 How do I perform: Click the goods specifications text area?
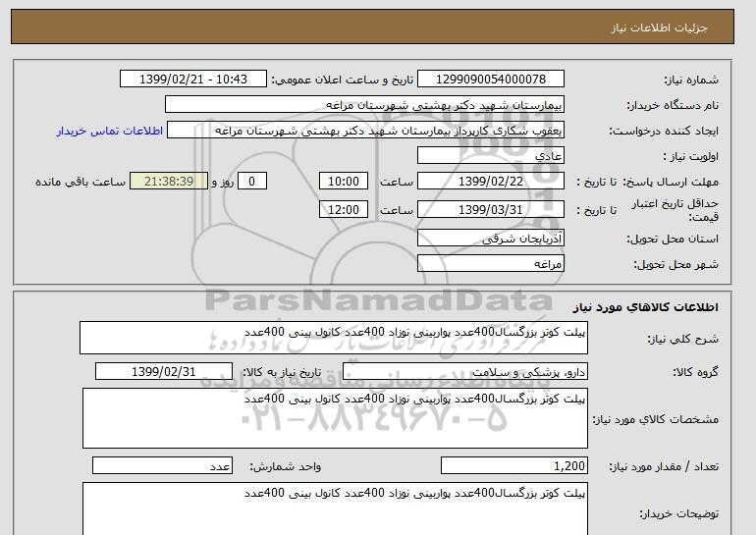(x=335, y=418)
